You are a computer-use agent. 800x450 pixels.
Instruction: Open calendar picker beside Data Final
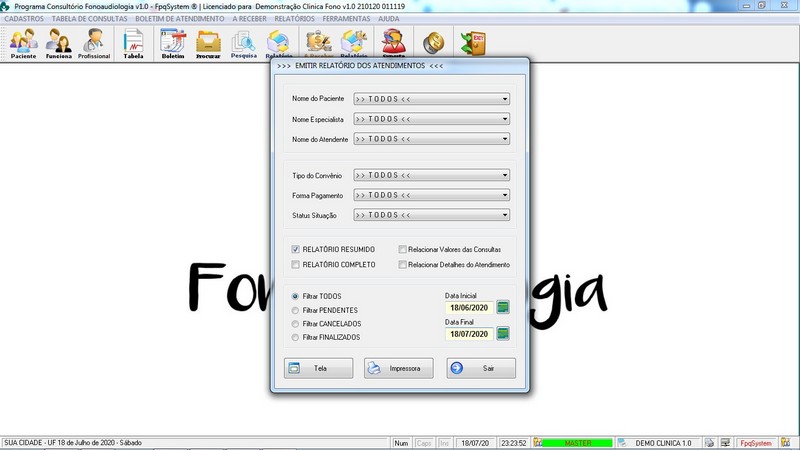503,334
